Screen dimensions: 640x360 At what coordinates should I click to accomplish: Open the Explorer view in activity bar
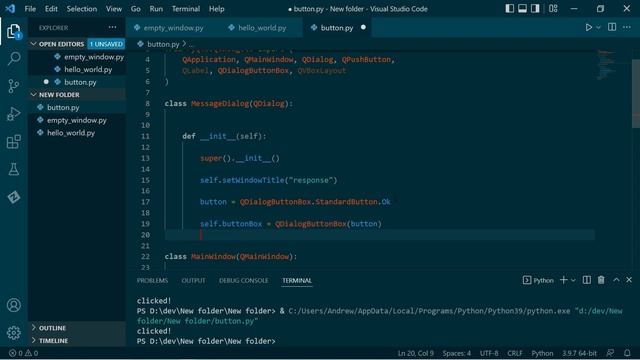pyautogui.click(x=13, y=31)
